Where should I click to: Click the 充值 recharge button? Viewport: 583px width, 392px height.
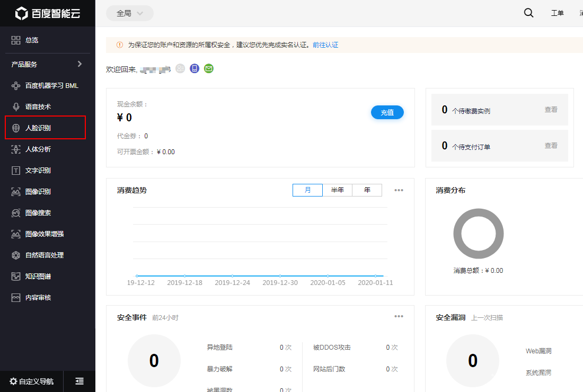click(x=387, y=112)
